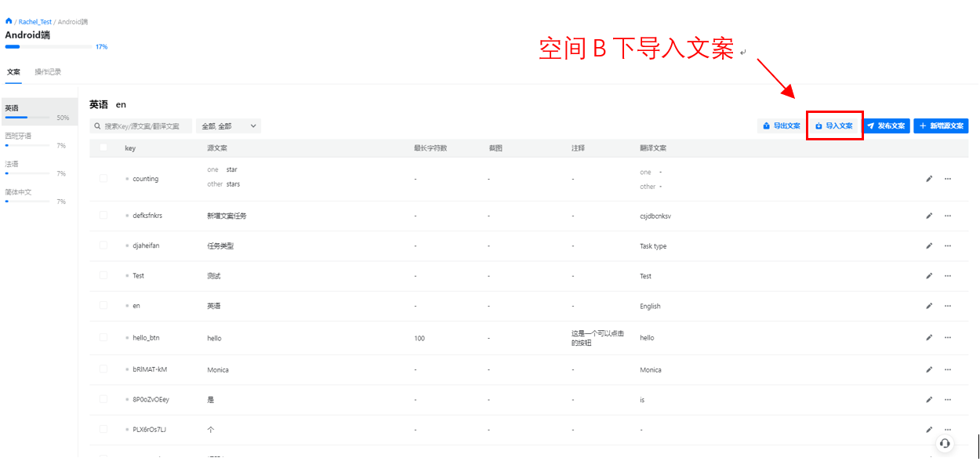The width and height of the screenshot is (980, 465).
Task: Click the home icon in breadcrumb
Action: tap(9, 21)
